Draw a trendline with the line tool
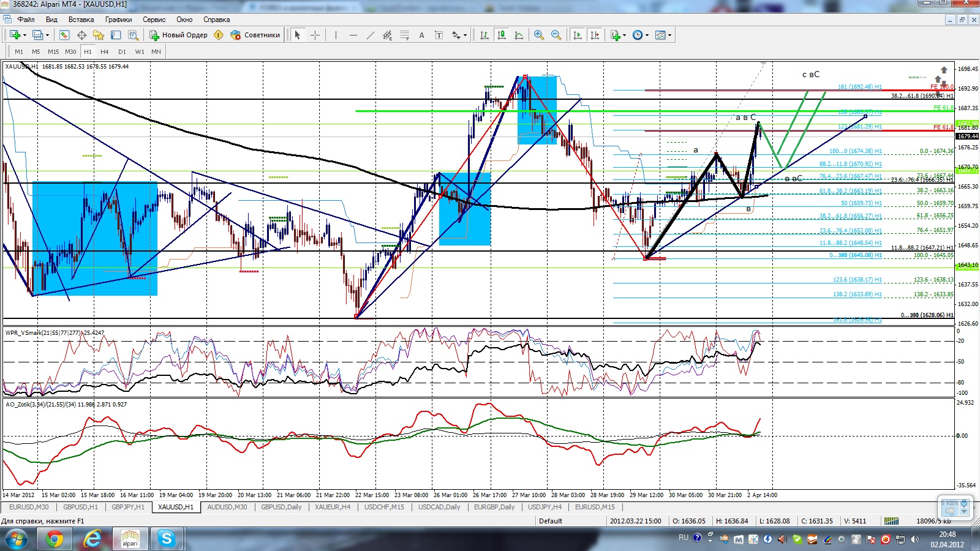Screen dimensions: 980x551 tap(370, 35)
